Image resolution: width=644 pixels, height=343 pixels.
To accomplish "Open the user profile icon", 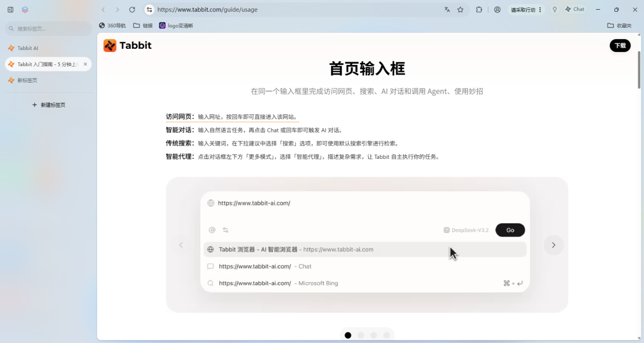I will click(497, 10).
